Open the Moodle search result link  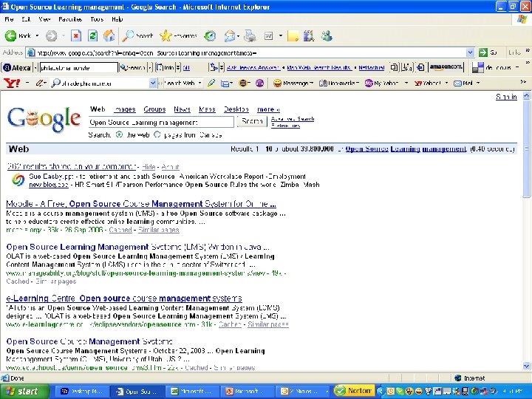pyautogui.click(x=141, y=204)
